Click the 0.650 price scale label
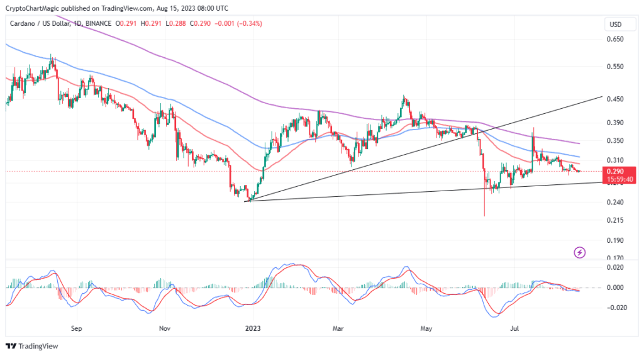644x356 pixels. 614,39
